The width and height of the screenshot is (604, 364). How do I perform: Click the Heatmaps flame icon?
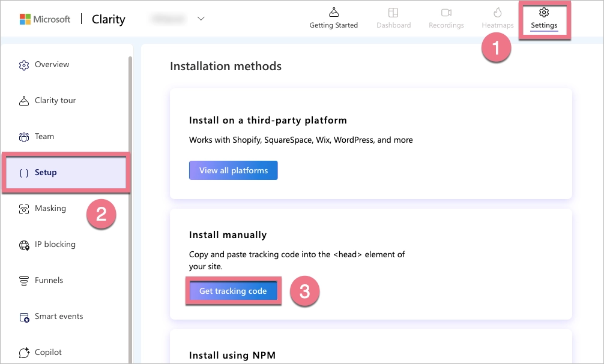[497, 12]
